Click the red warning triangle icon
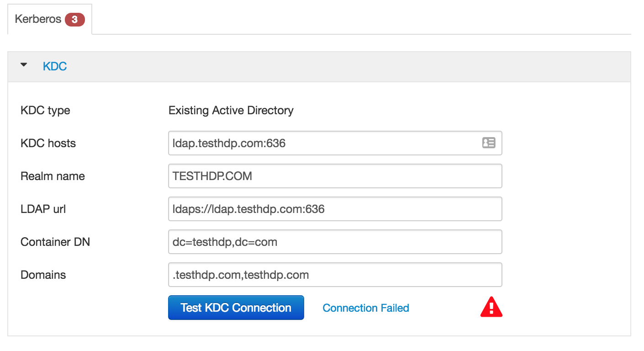The image size is (644, 351). [491, 307]
